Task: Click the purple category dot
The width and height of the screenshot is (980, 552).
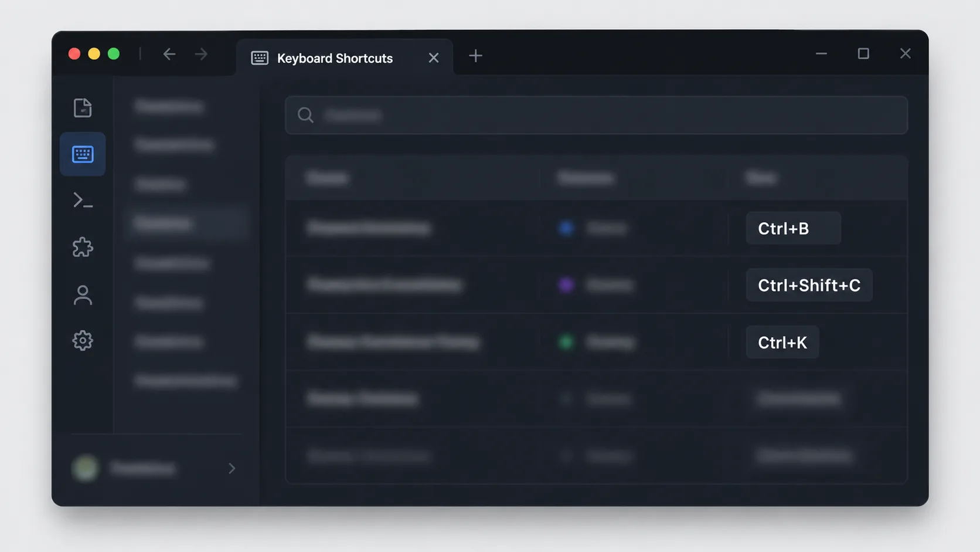Action: click(566, 285)
